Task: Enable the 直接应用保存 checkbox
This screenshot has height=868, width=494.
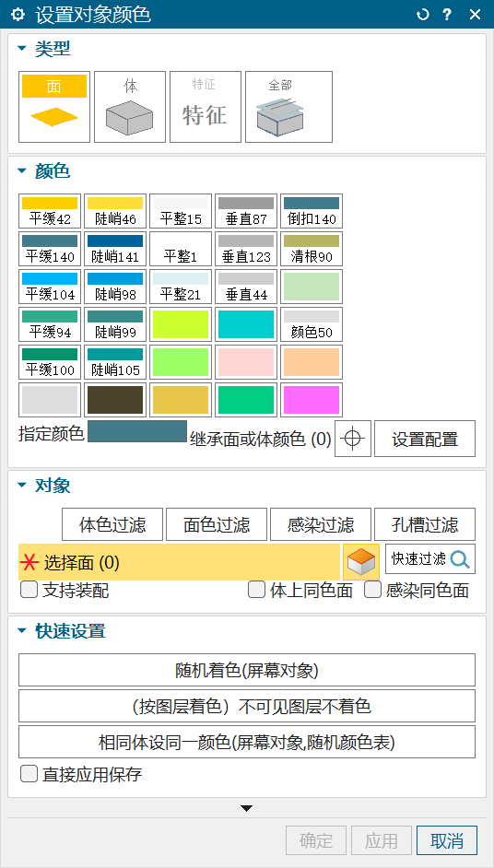Action: [x=29, y=774]
